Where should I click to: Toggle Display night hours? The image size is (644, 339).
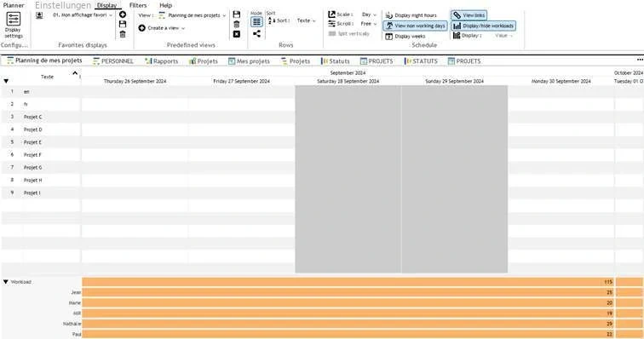click(x=411, y=15)
